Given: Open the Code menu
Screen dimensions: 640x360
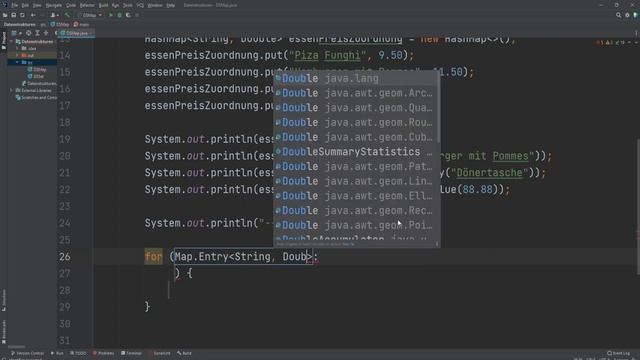Looking at the screenshot, I should [71, 5].
